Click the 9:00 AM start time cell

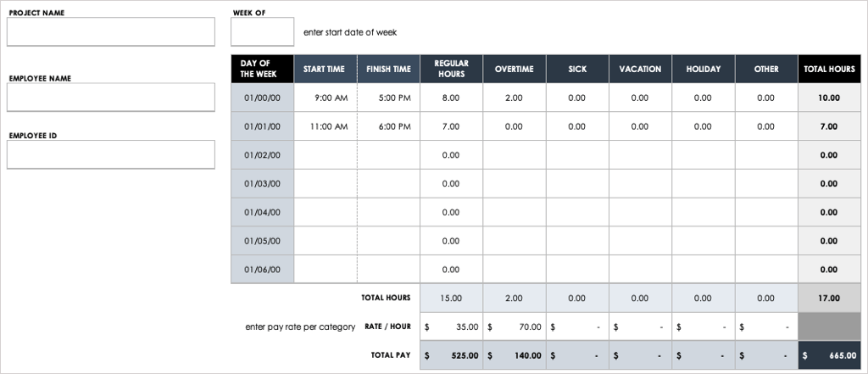coord(325,98)
